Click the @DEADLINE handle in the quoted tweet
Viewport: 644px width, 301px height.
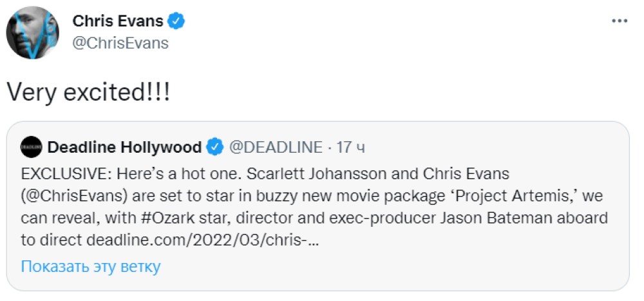(276, 148)
